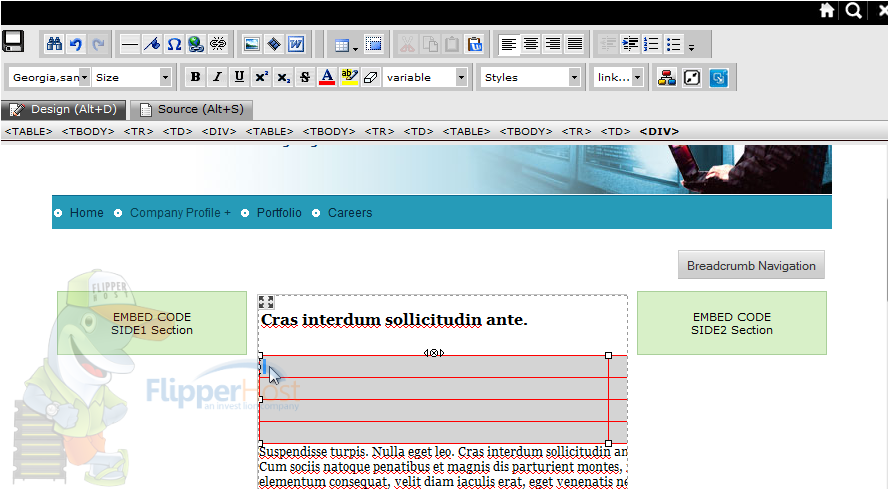Apply subscript formatting
889x500 pixels.
click(283, 77)
